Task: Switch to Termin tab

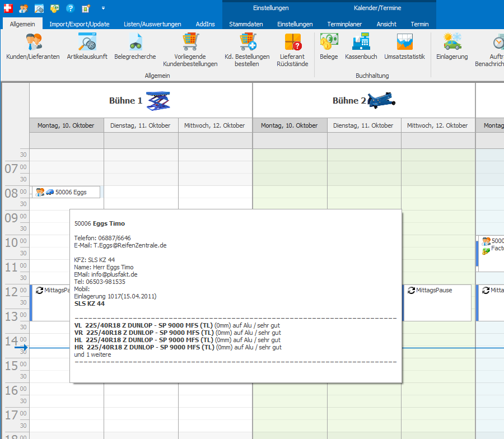Action: pyautogui.click(x=419, y=24)
